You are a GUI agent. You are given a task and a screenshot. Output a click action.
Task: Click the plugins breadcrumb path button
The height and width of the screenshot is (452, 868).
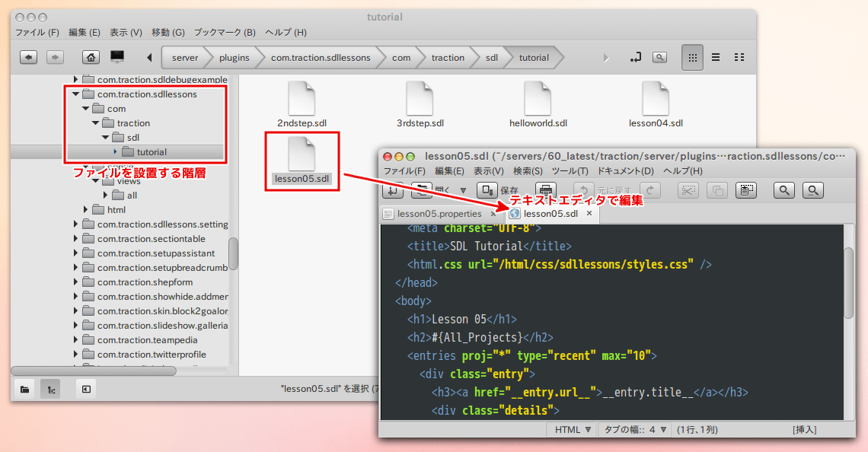234,58
